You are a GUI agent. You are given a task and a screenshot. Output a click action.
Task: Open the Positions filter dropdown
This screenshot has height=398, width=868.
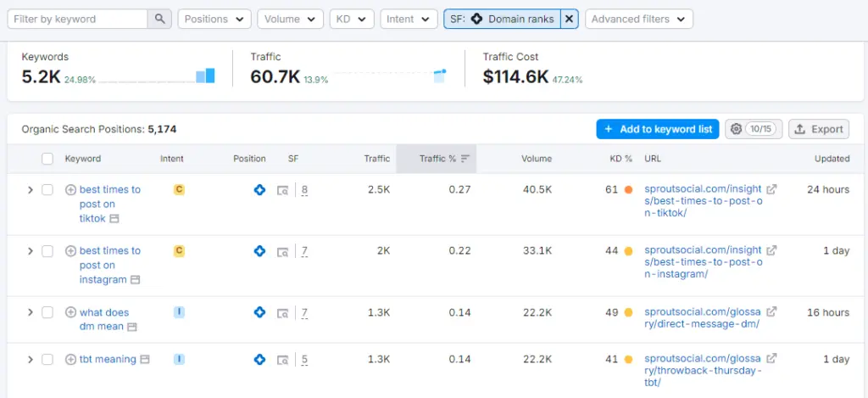click(x=214, y=19)
